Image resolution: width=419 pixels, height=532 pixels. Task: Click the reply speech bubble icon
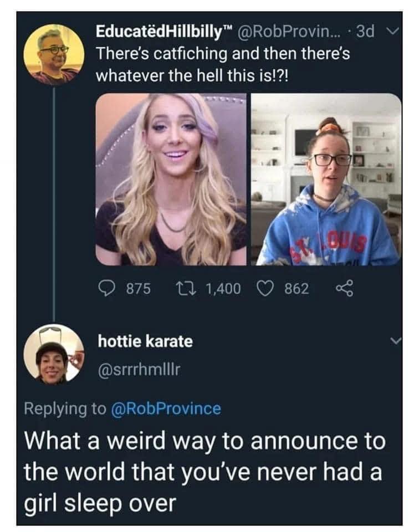[x=105, y=288]
